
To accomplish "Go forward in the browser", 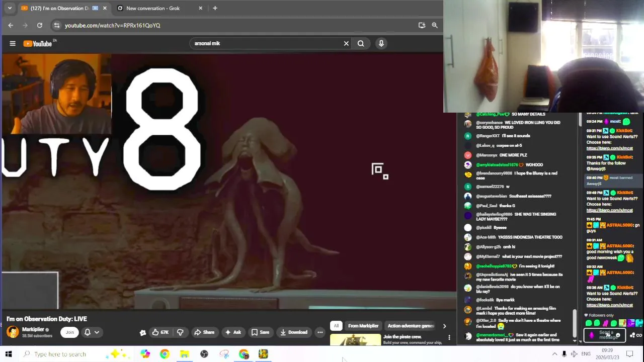I will tap(25, 25).
